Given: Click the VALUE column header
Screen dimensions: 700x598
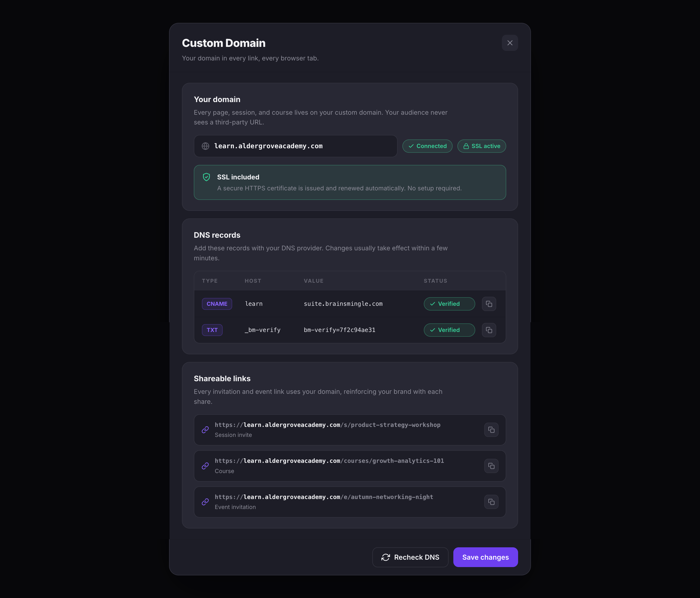Looking at the screenshot, I should tap(313, 281).
